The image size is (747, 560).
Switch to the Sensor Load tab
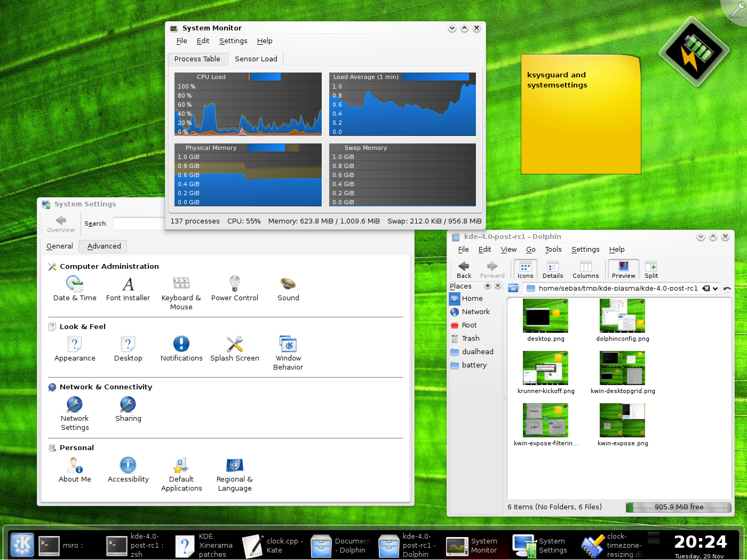click(x=256, y=59)
